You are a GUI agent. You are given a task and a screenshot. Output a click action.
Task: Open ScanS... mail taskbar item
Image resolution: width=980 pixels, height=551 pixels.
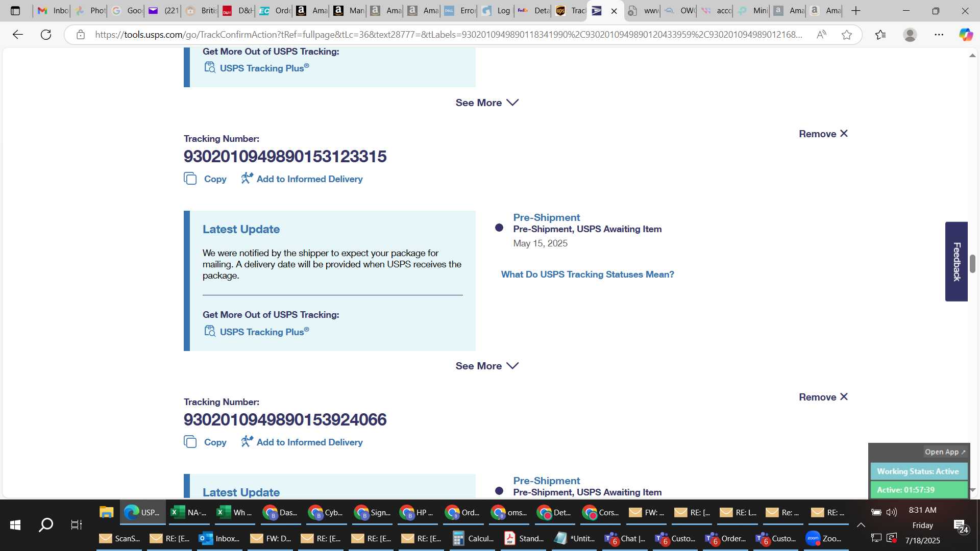point(120,538)
